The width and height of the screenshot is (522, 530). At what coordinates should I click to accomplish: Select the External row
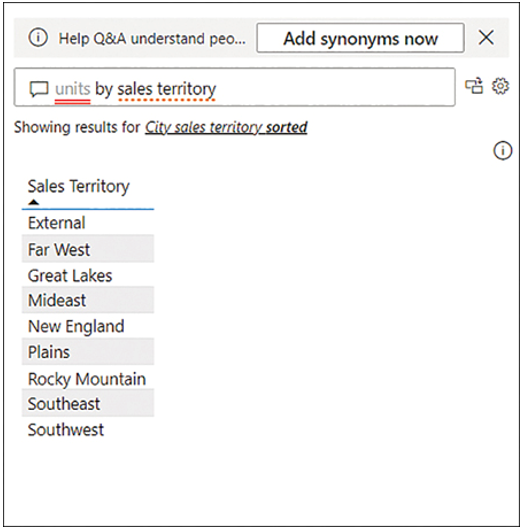click(88, 223)
